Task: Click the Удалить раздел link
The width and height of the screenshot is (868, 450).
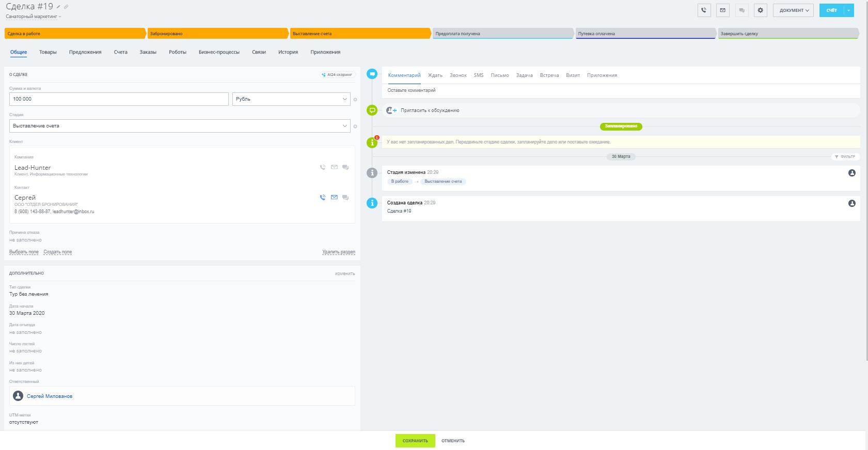Action: [339, 252]
